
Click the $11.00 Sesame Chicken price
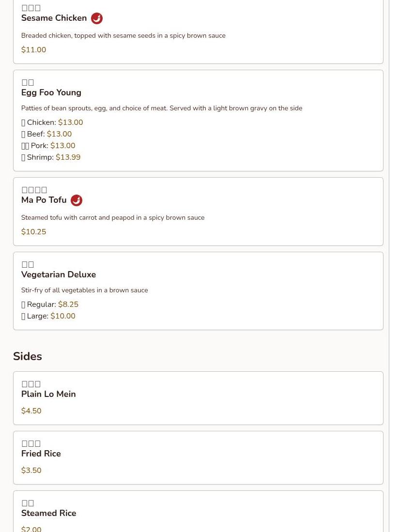(33, 50)
